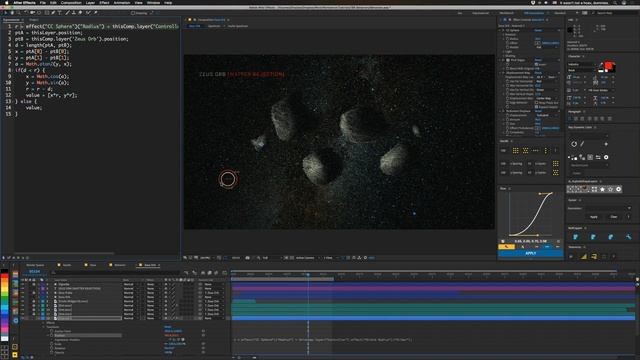
Task: Select the Hand tool
Action: pos(12,13)
